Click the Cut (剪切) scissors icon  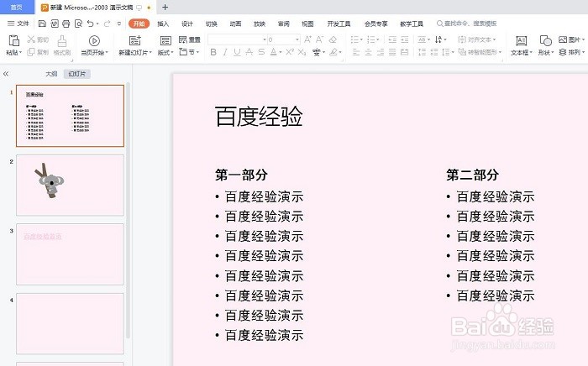tap(31, 39)
